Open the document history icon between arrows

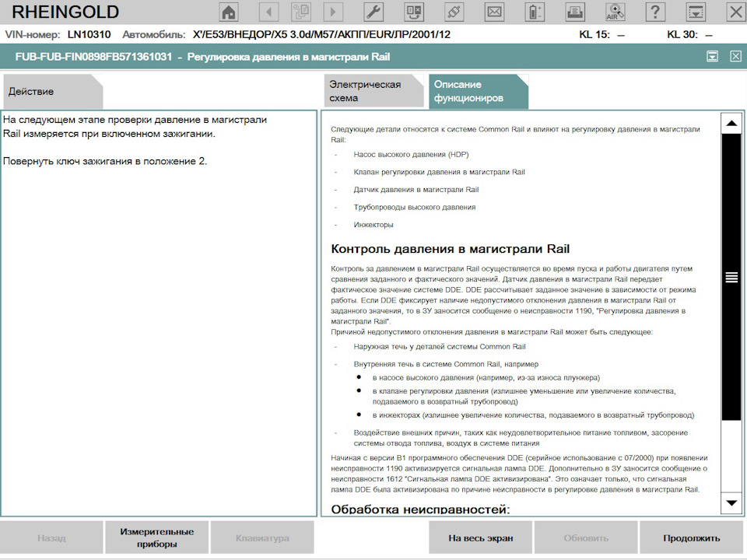coord(300,12)
